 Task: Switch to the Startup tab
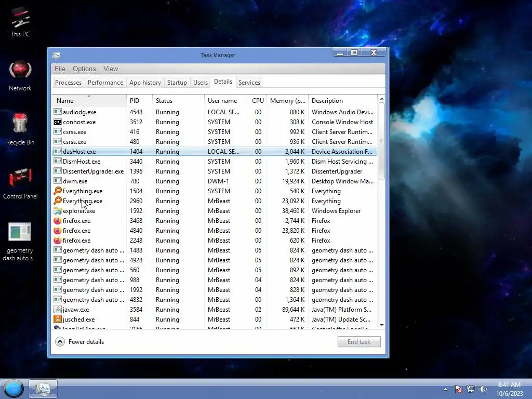[177, 83]
